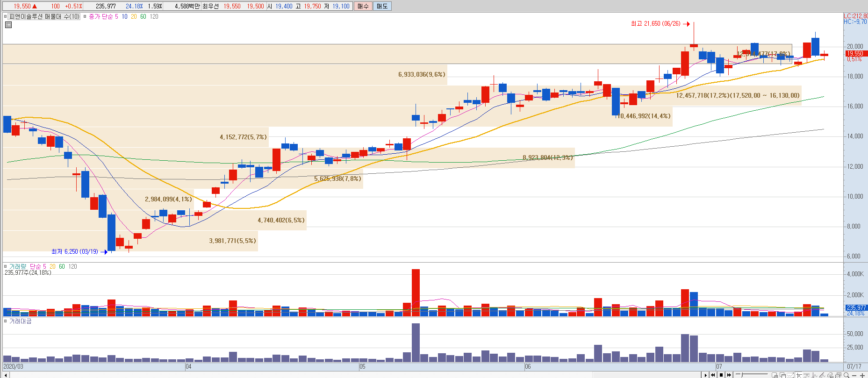Click the 10,446,992(14.4%) volume profile label
This screenshot has width=868, height=378.
643,116
